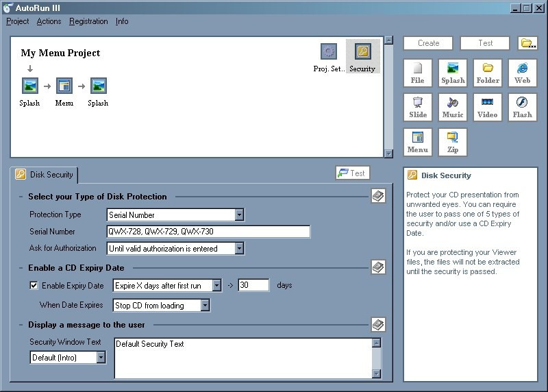Add a Web item
Image resolution: width=548 pixels, height=392 pixels.
coord(522,73)
